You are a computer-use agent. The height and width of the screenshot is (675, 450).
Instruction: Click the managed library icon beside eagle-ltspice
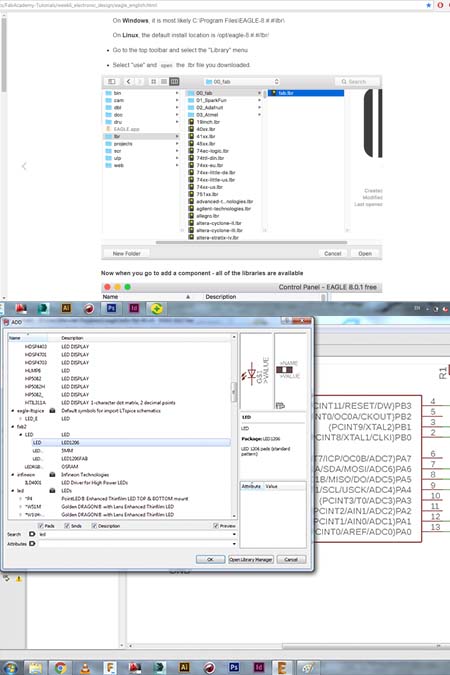(52, 411)
